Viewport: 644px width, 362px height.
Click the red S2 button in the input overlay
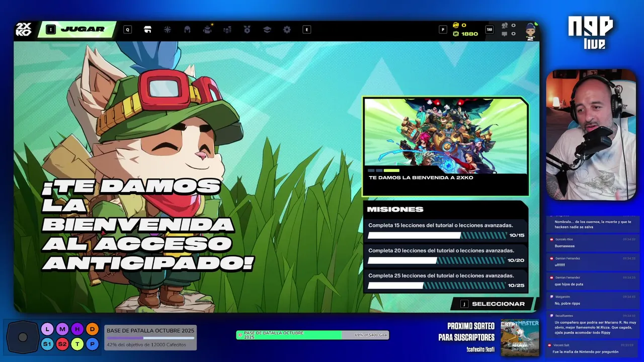coord(62,344)
